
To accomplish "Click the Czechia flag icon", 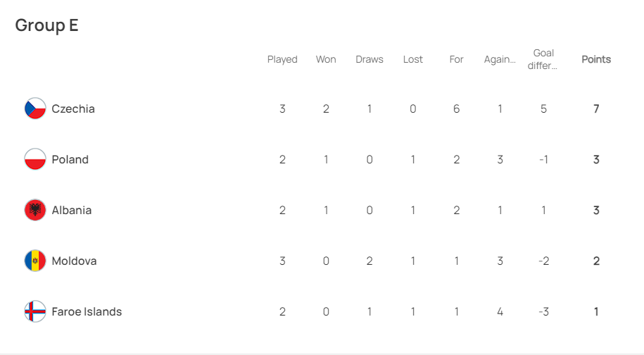I will pos(35,108).
